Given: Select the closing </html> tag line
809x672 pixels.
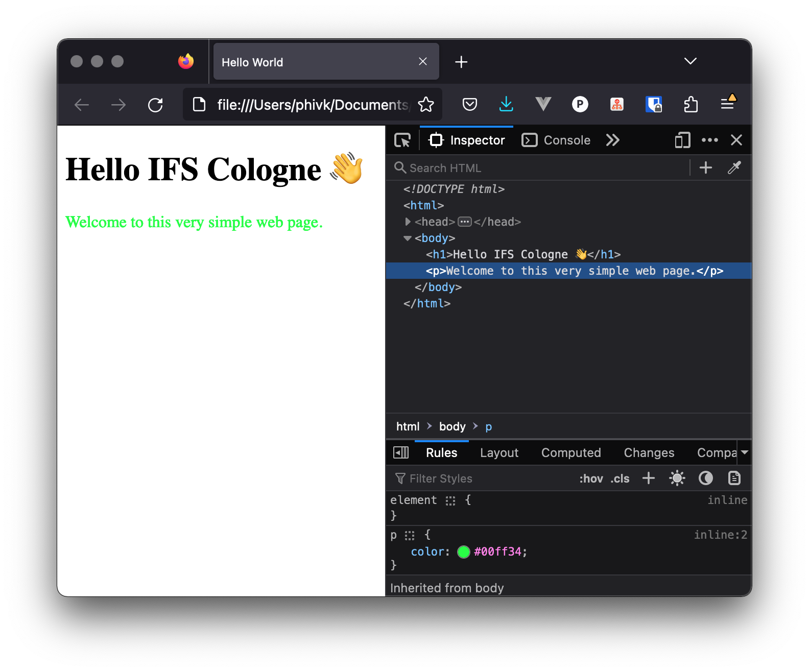Looking at the screenshot, I should pyautogui.click(x=427, y=303).
